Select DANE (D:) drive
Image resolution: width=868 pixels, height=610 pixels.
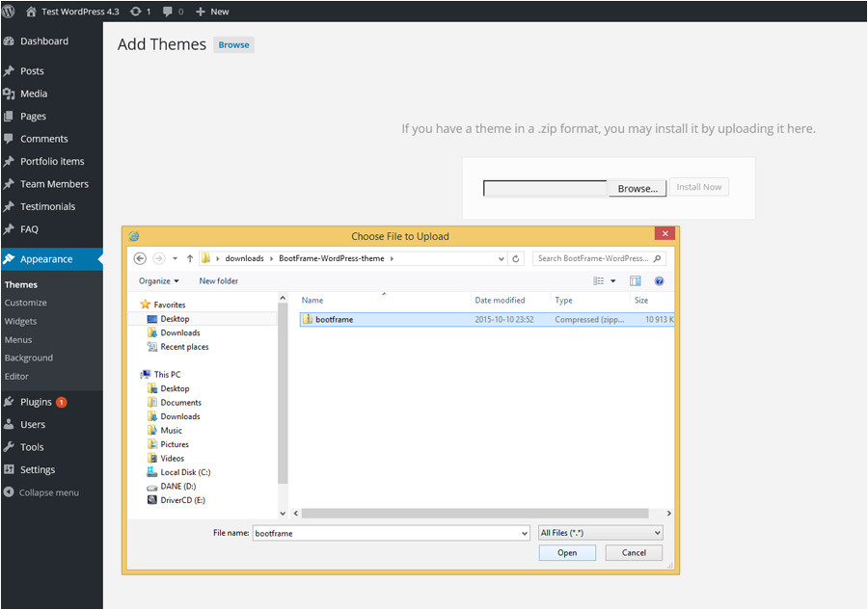178,486
